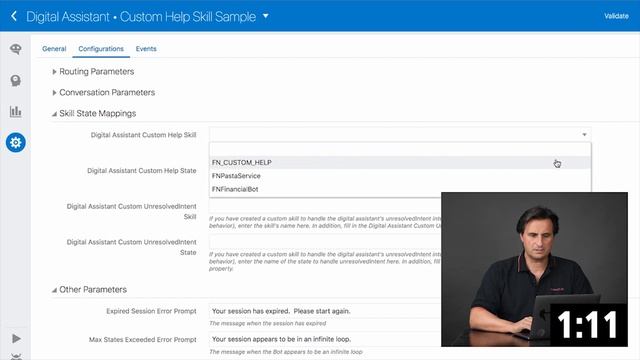
Task: Click the Digital Assistant title text in header
Action: [68, 17]
